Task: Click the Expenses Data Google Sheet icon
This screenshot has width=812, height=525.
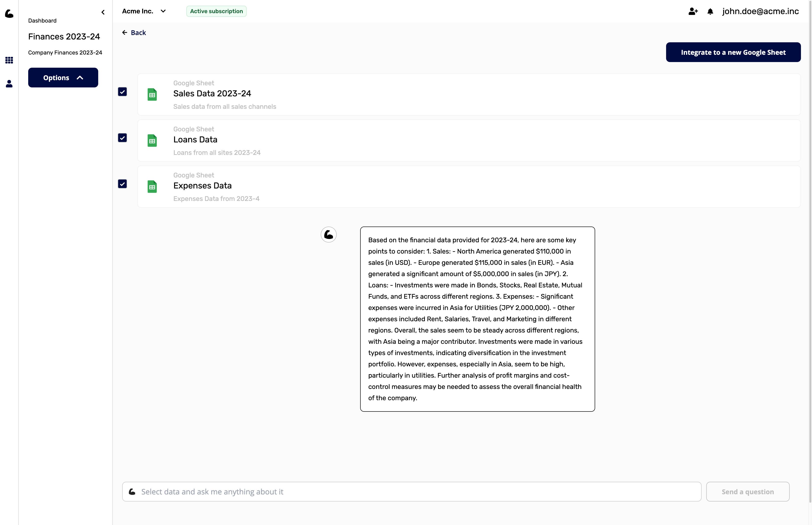Action: (x=152, y=187)
